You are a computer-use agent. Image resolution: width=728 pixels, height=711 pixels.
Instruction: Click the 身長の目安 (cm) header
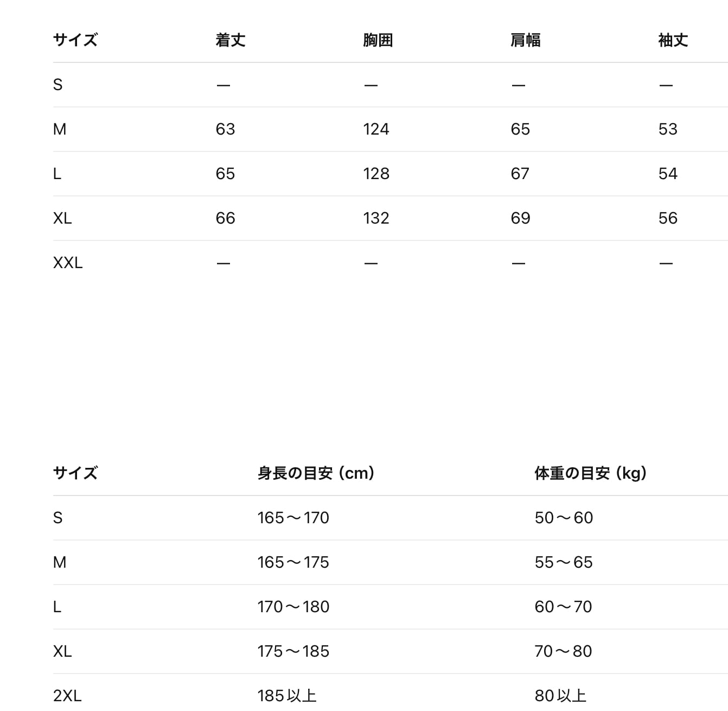coord(316,473)
